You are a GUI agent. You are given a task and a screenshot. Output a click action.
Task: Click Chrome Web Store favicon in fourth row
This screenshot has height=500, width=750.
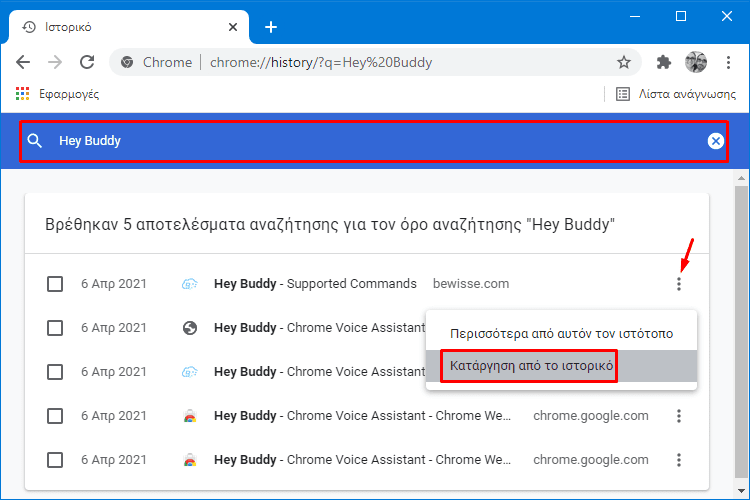click(x=190, y=416)
